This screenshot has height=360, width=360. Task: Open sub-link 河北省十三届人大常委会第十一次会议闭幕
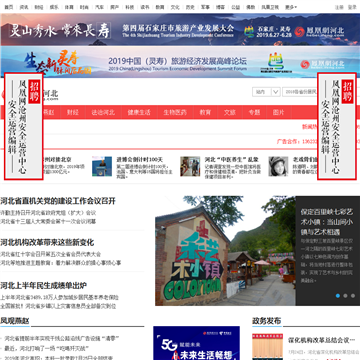pos(48,221)
